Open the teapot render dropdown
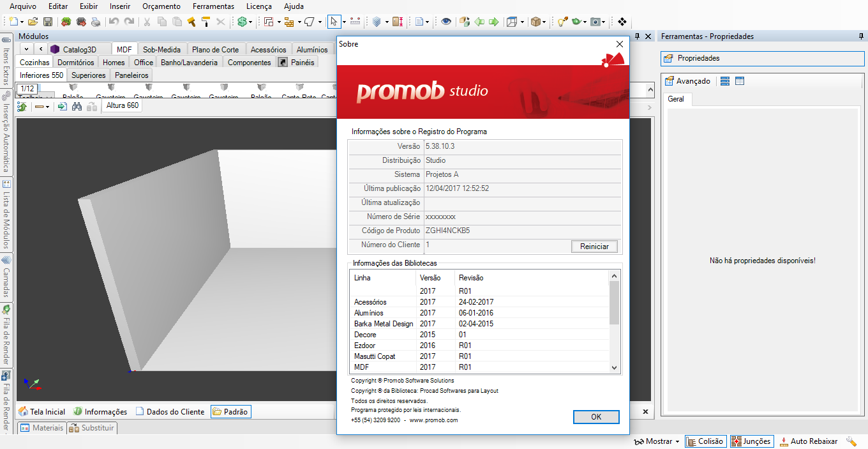868x449 pixels. (585, 22)
